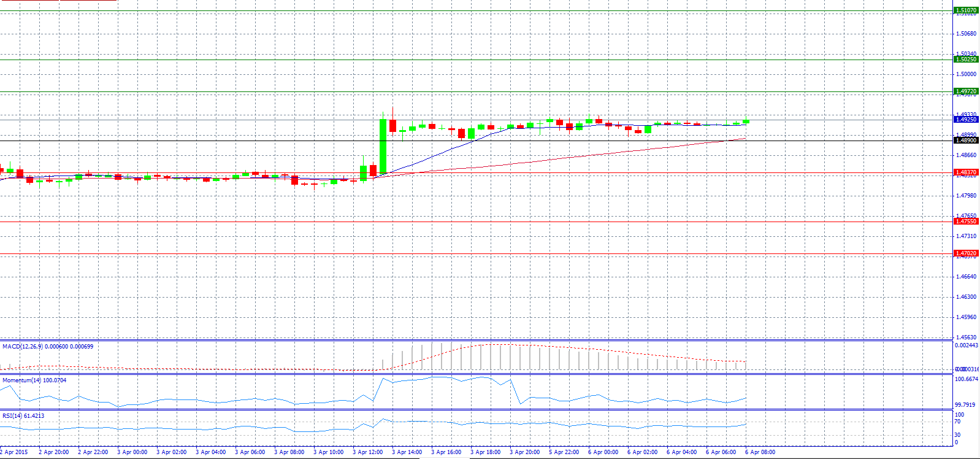Click the 3 Apr 10:00 time axis label
The width and height of the screenshot is (980, 459).
328,452
